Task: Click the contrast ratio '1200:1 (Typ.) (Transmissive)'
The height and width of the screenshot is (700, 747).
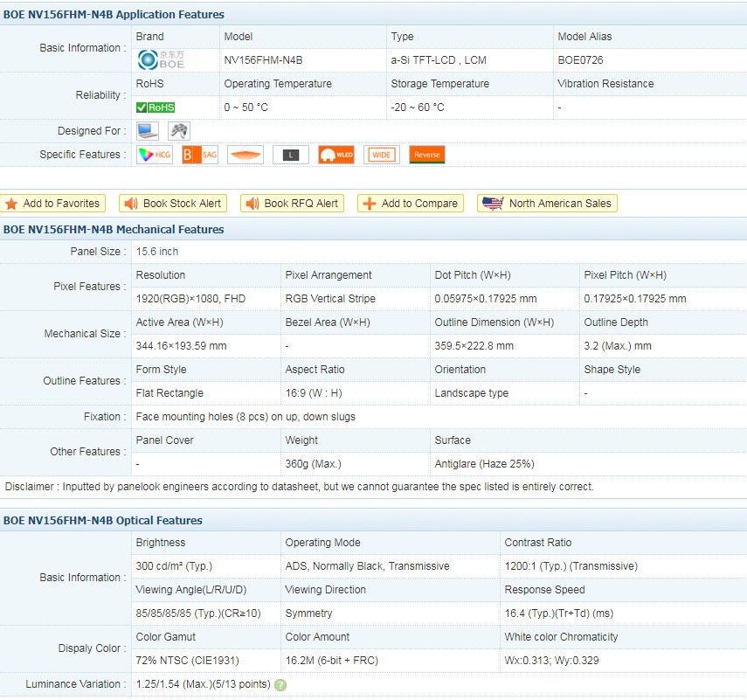Action: (x=571, y=566)
